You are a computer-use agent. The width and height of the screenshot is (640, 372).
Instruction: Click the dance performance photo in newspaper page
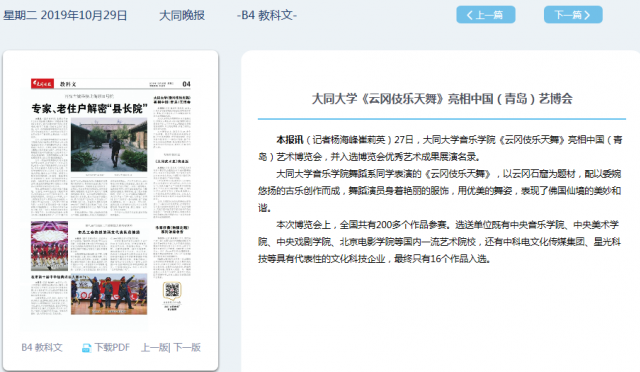coord(49,246)
